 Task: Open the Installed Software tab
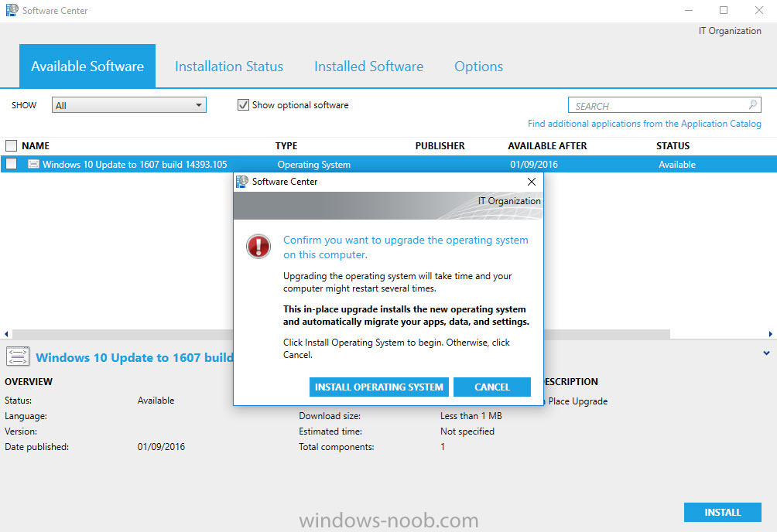(x=368, y=66)
